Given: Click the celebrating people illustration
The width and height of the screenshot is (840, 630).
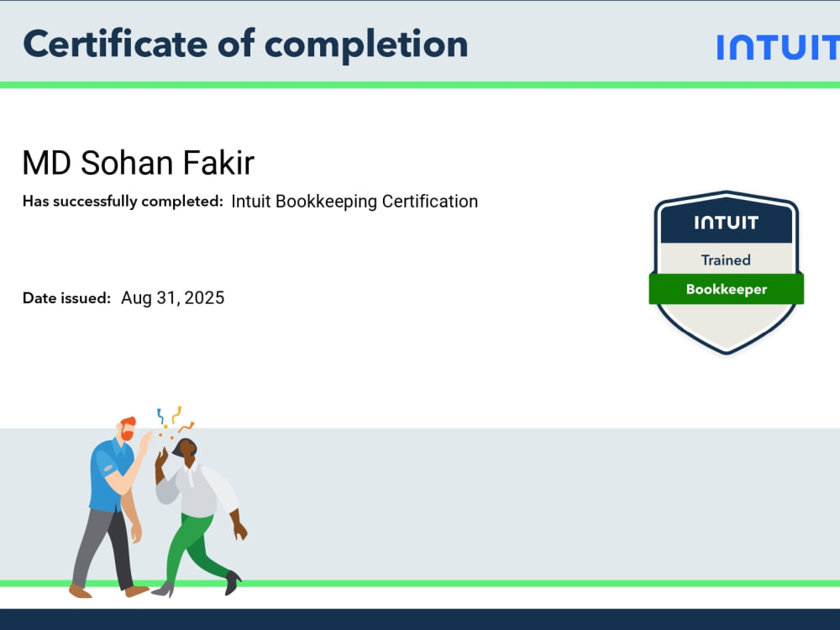Looking at the screenshot, I should click(158, 502).
